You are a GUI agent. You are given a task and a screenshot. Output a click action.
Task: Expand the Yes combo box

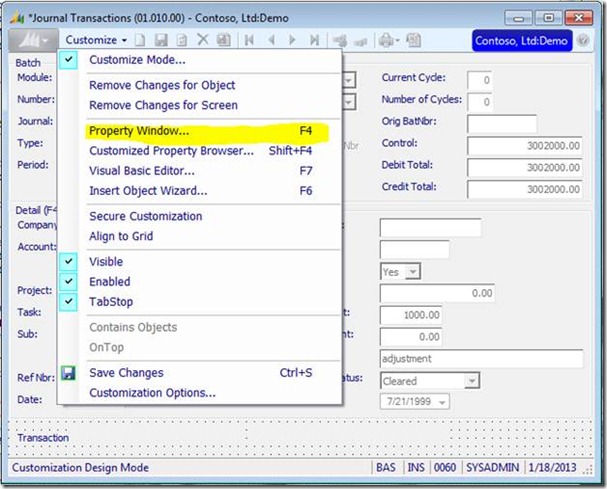[x=413, y=272]
